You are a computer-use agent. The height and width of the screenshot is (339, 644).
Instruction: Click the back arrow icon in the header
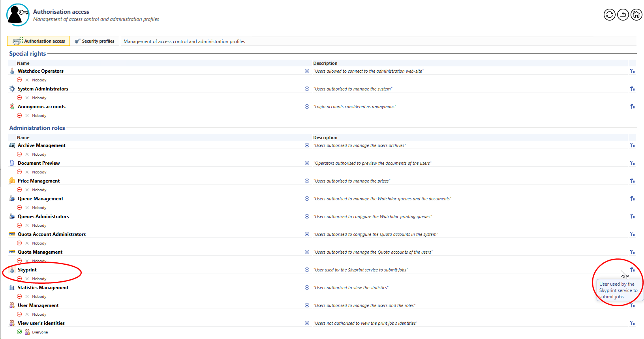[623, 15]
